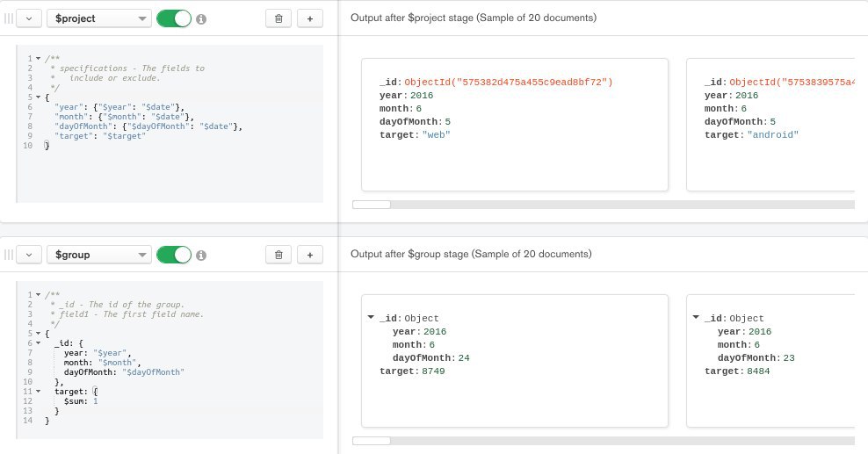Viewport: 868px width, 454px height.
Task: Fold the _id block in $group editor
Action: coord(38,343)
